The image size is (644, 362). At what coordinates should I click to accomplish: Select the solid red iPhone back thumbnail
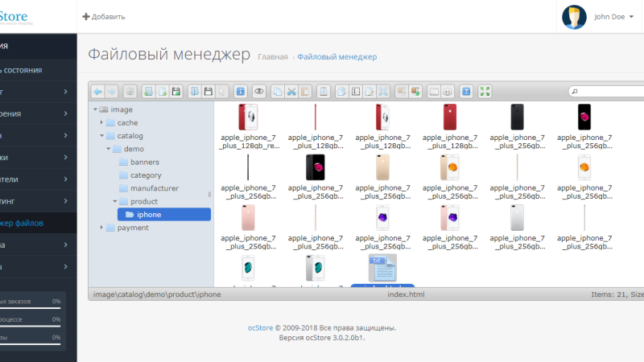(x=450, y=117)
